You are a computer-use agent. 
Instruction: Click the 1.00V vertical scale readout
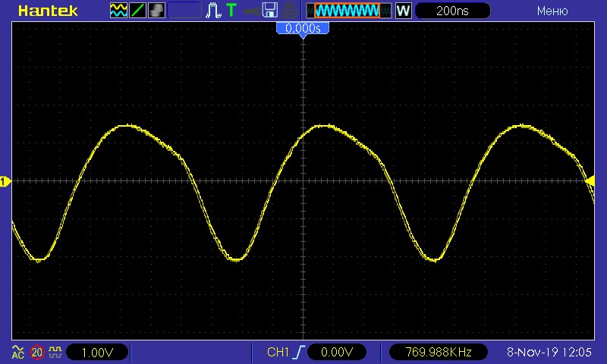(97, 353)
